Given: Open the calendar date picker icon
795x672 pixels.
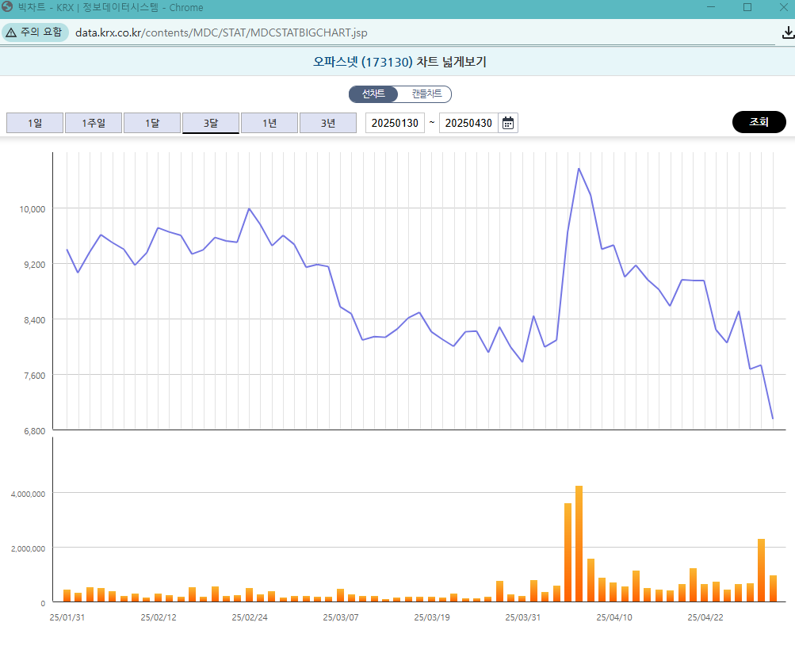Looking at the screenshot, I should pos(506,122).
